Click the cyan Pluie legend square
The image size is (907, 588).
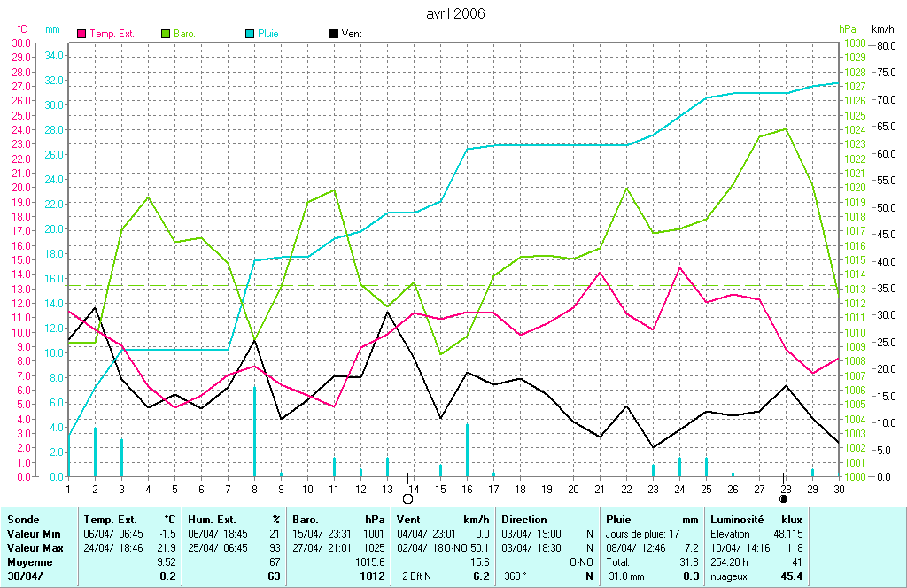pos(249,34)
